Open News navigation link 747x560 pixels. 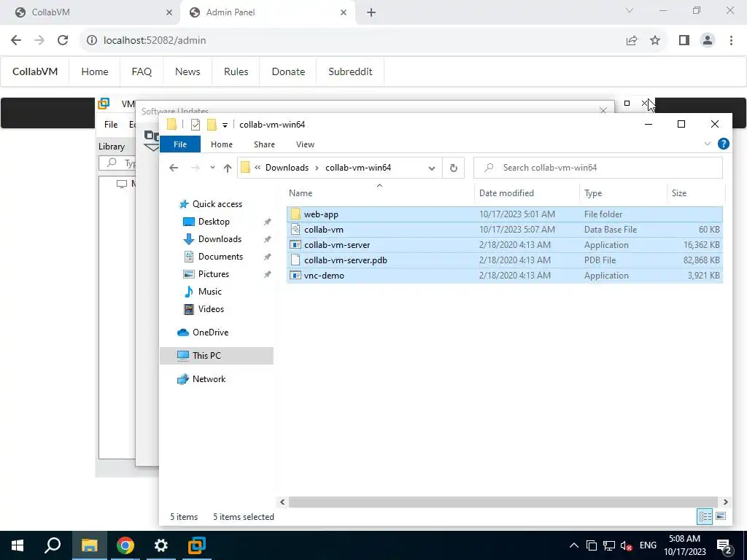point(187,71)
